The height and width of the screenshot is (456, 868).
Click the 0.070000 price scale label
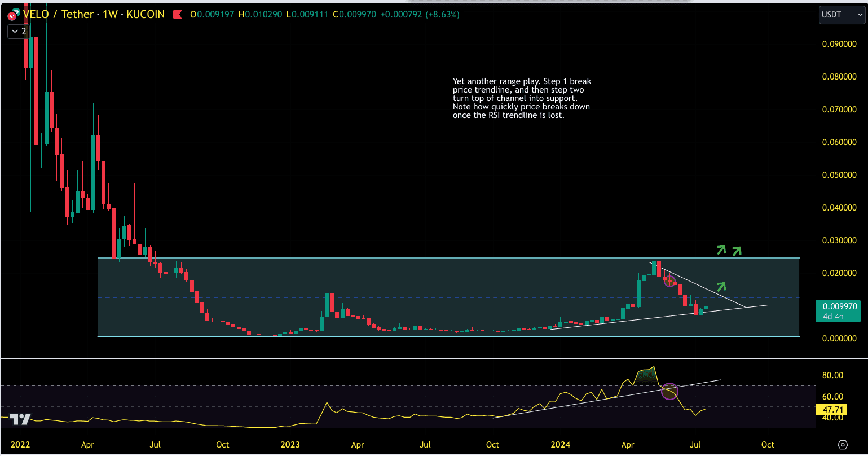pyautogui.click(x=839, y=109)
